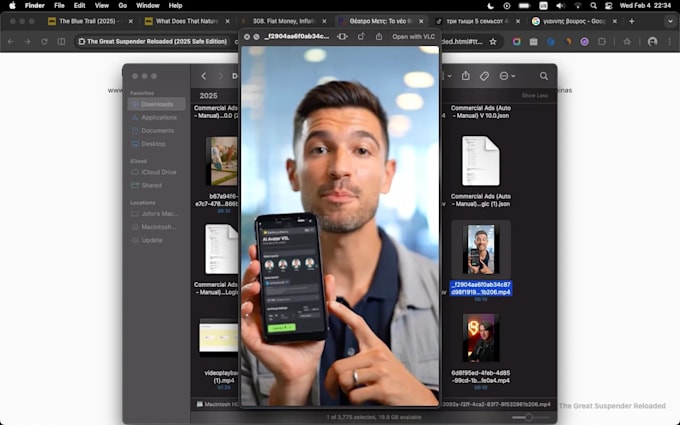
Task: Open Spotlight search in the menu bar
Action: pyautogui.click(x=593, y=6)
